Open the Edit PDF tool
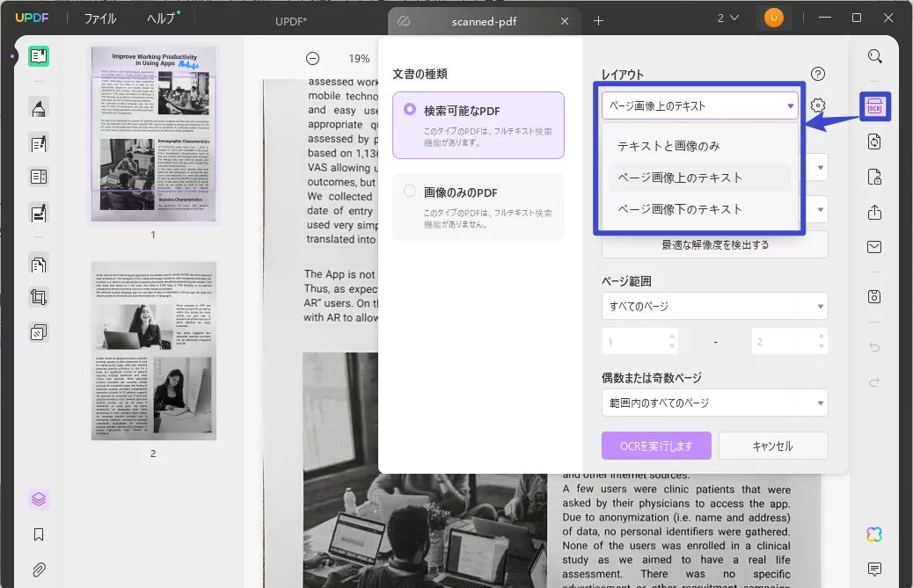The width and height of the screenshot is (913, 588). [x=39, y=143]
